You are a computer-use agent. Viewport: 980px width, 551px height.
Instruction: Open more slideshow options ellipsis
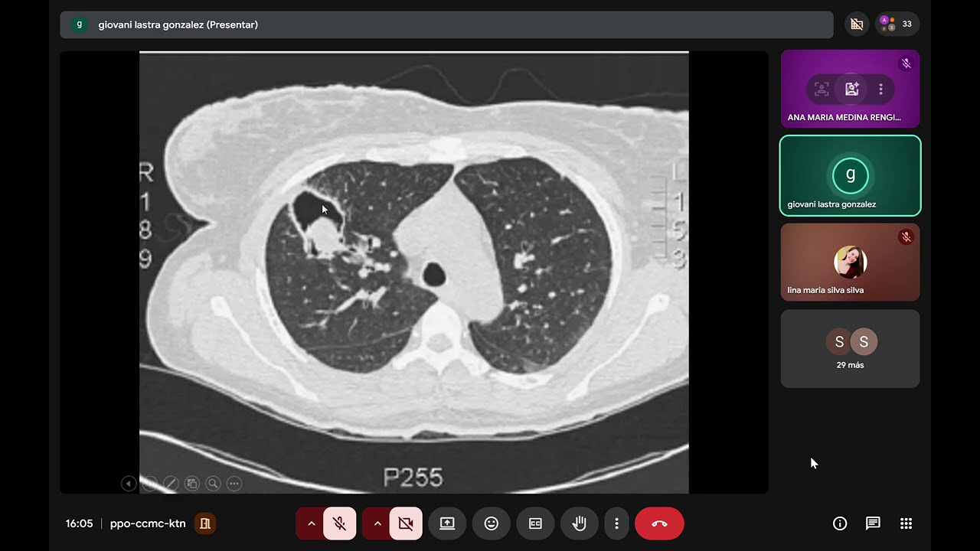point(234,484)
